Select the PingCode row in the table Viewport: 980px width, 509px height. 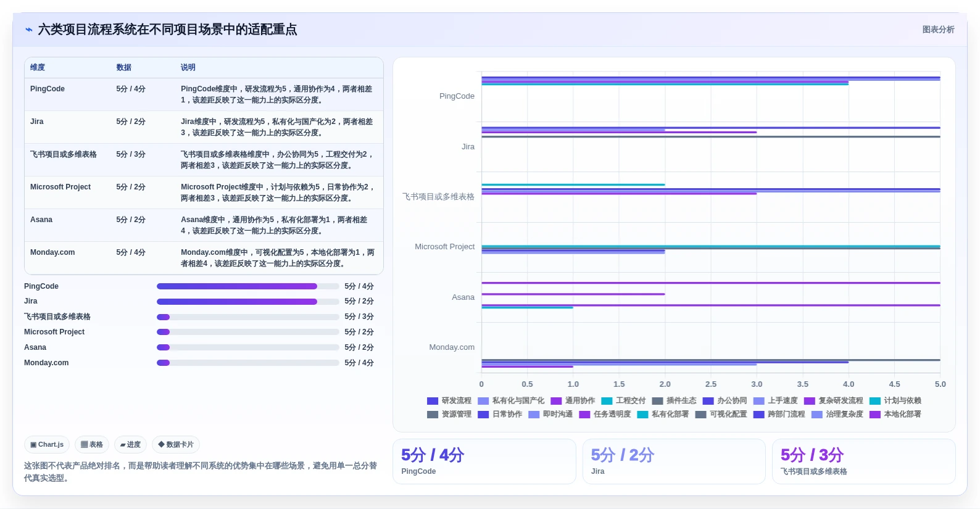[x=204, y=94]
